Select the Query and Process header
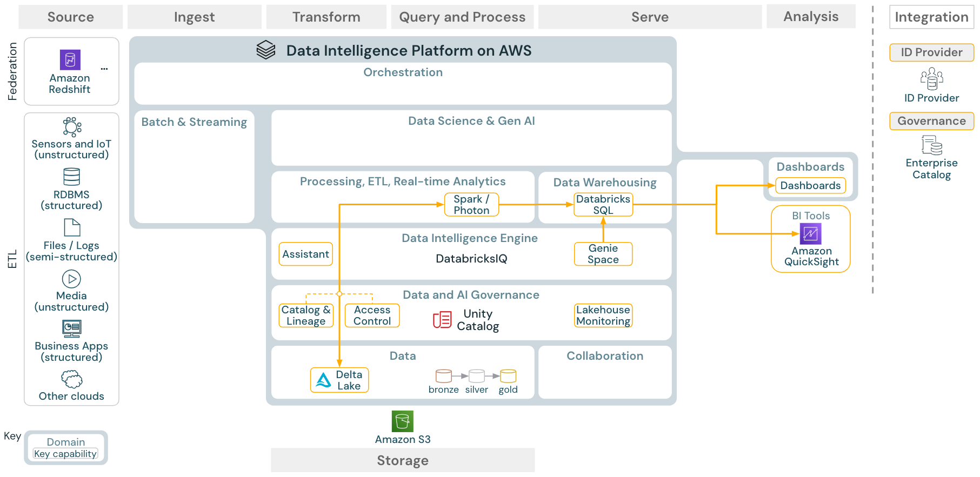980x477 pixels. (x=462, y=17)
